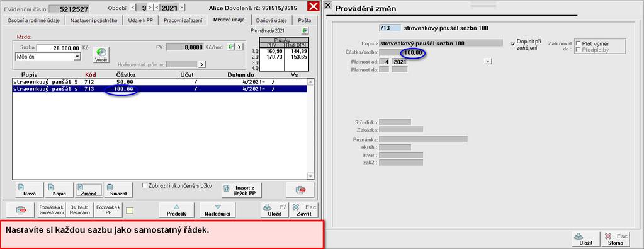Enable the Plat. výměr checkbox
Image resolution: width=644 pixels, height=249 pixels.
(579, 43)
